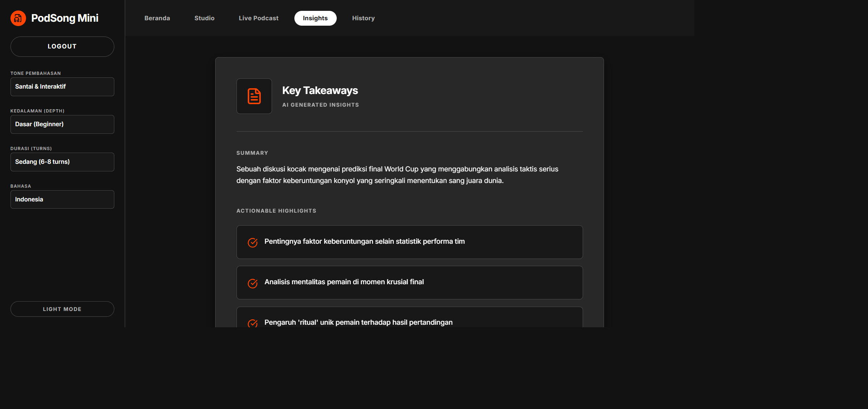Click the KEDALAMAN (DEPTH) label
Viewport: 868px width, 409px height.
pos(37,111)
